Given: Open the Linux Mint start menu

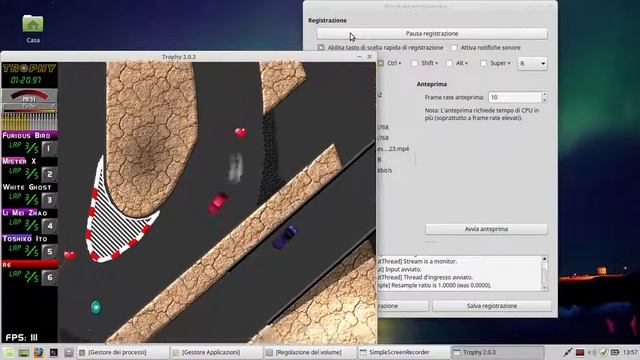Looking at the screenshot, I should [x=8, y=352].
